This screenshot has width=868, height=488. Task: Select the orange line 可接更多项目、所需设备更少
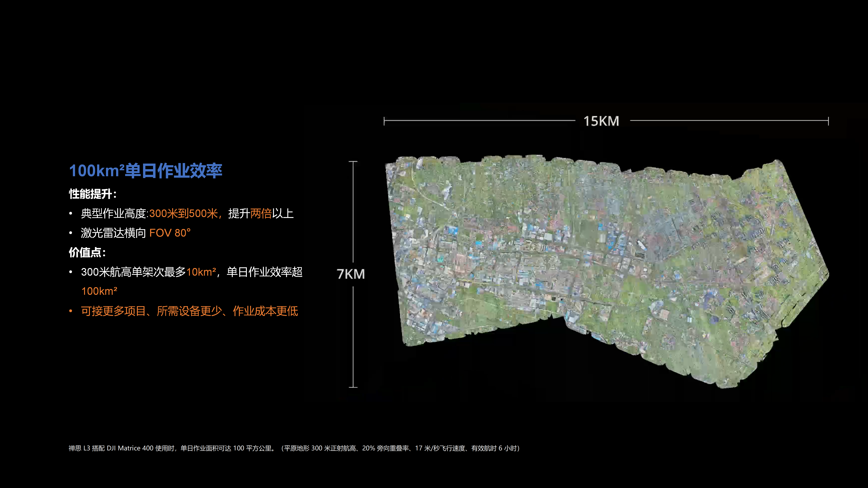(189, 311)
